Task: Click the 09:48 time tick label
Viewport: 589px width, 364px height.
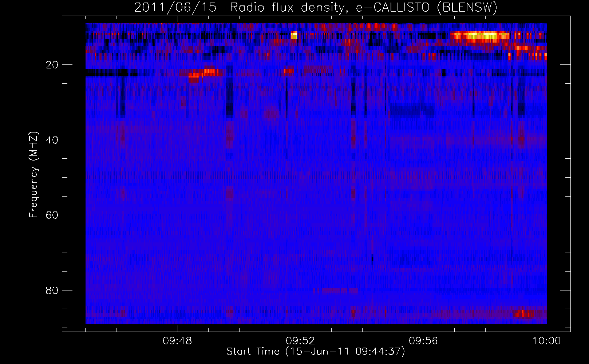Action: [x=177, y=341]
